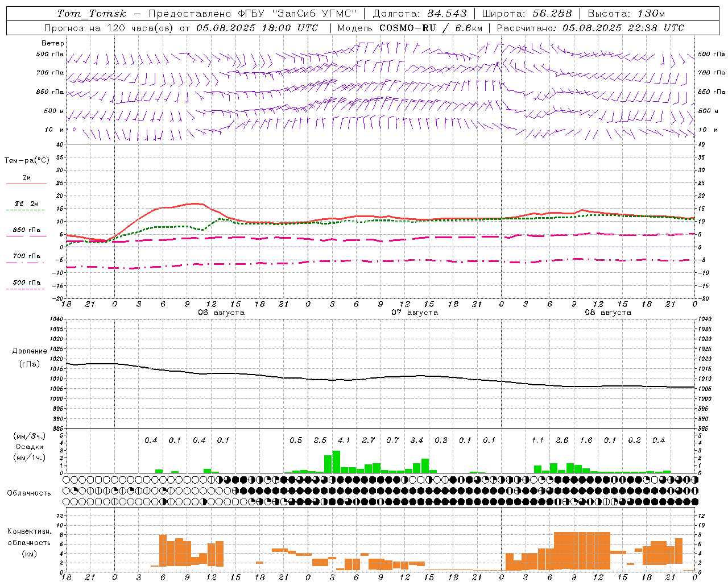Click the Осадки precipitation label
The image size is (728, 582).
coord(29,447)
